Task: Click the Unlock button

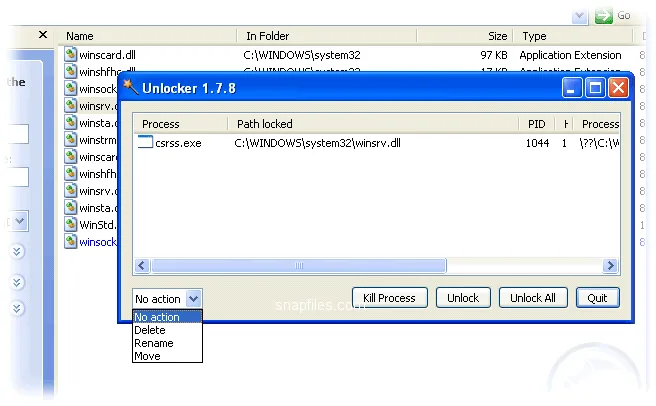Action: pos(463,298)
